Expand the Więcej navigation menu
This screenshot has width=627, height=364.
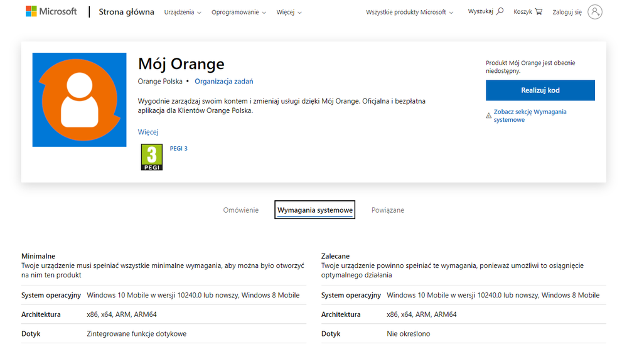tap(289, 13)
